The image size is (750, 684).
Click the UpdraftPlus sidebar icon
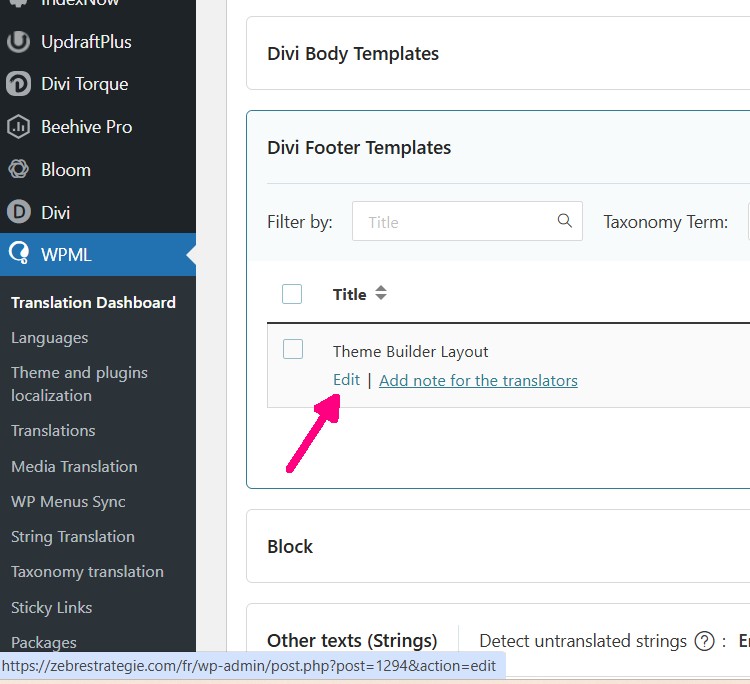pyautogui.click(x=18, y=42)
